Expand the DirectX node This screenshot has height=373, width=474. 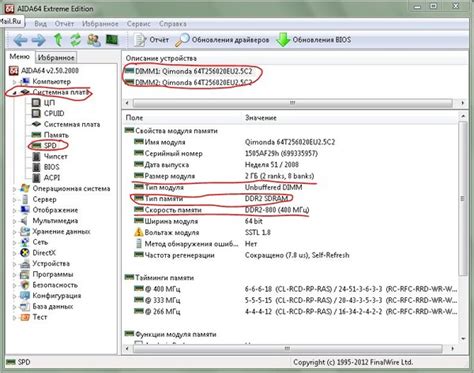14,253
